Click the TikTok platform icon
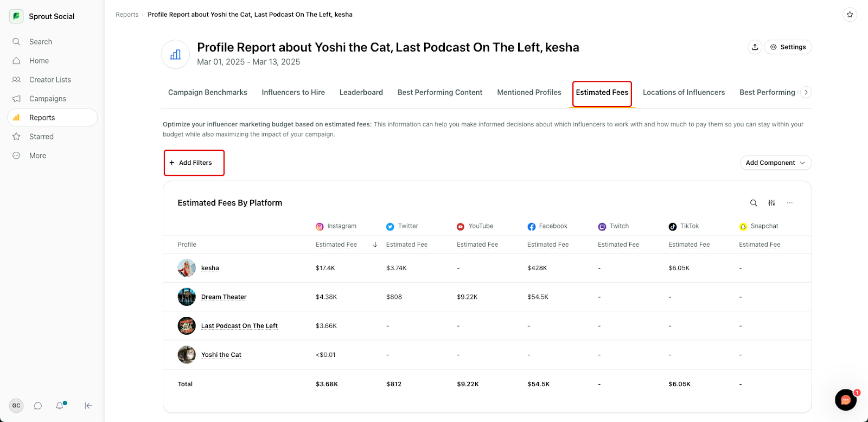Screen dimensions: 868x422 pos(673,227)
